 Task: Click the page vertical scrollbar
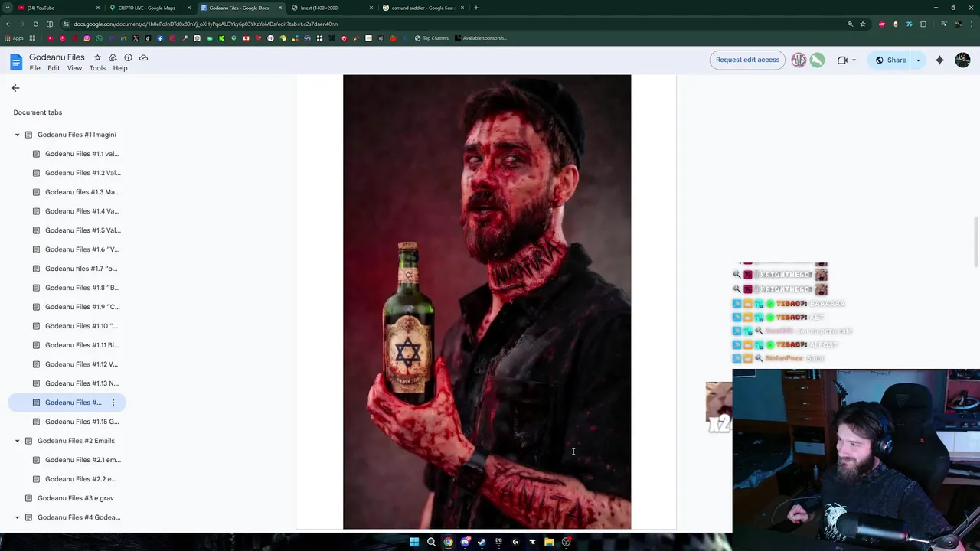tap(976, 242)
